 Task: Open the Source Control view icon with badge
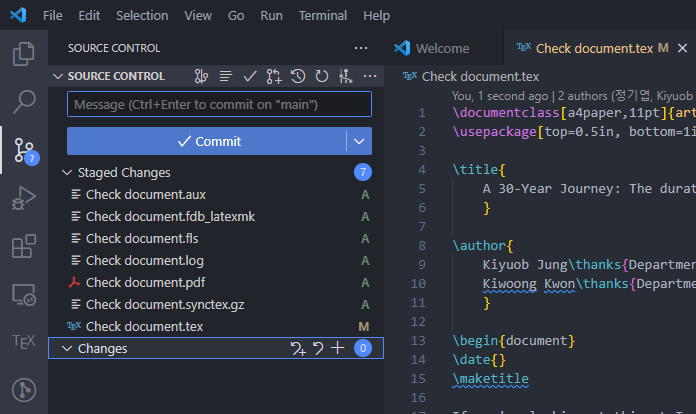click(25, 151)
